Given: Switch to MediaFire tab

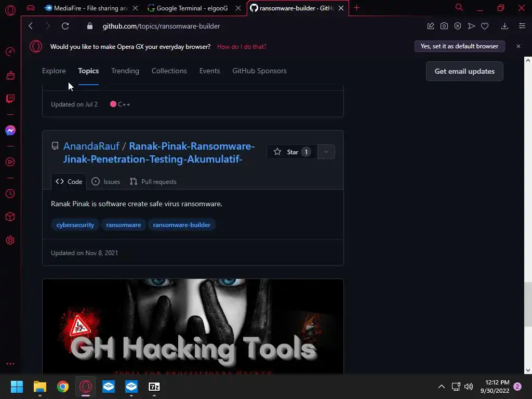Looking at the screenshot, I should click(x=86, y=8).
